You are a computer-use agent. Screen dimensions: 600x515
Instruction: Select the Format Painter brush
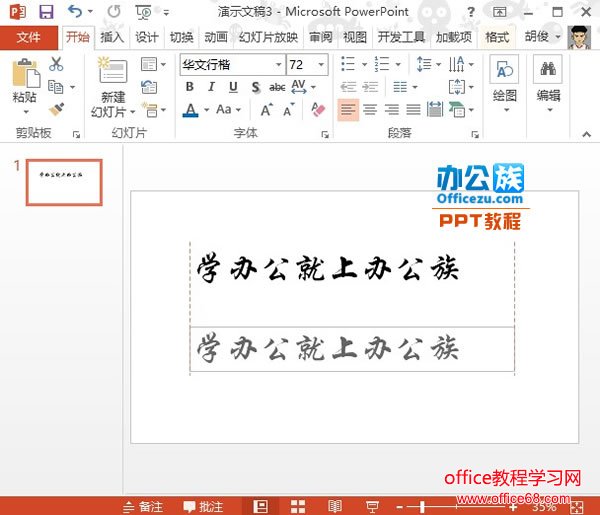click(56, 109)
